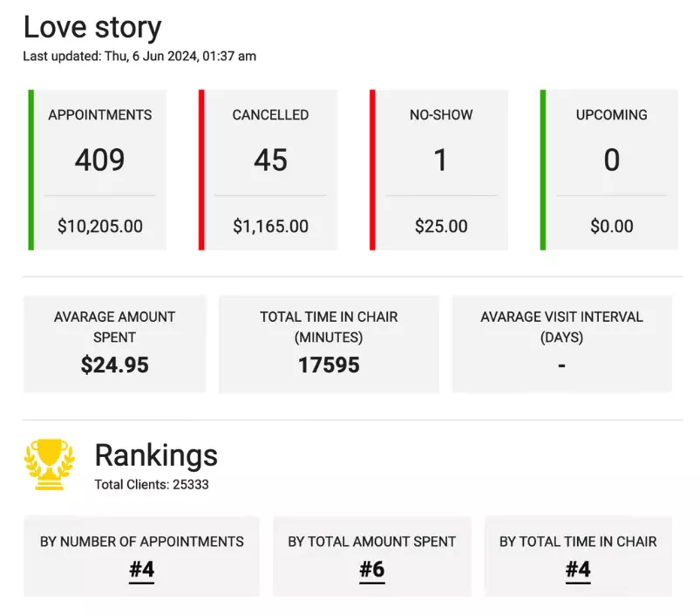700x614 pixels.
Task: Open the #6 ranking by total amount spent
Action: pyautogui.click(x=371, y=570)
